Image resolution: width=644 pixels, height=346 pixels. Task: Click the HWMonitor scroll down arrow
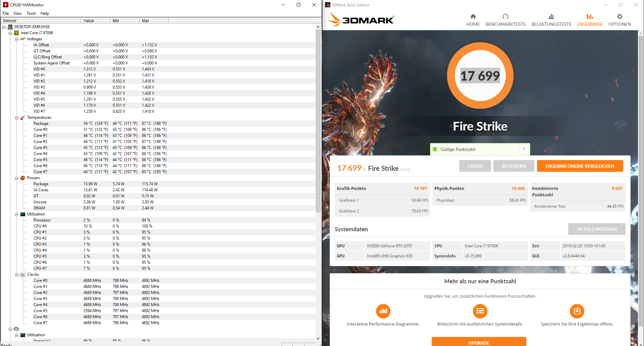[x=318, y=339]
